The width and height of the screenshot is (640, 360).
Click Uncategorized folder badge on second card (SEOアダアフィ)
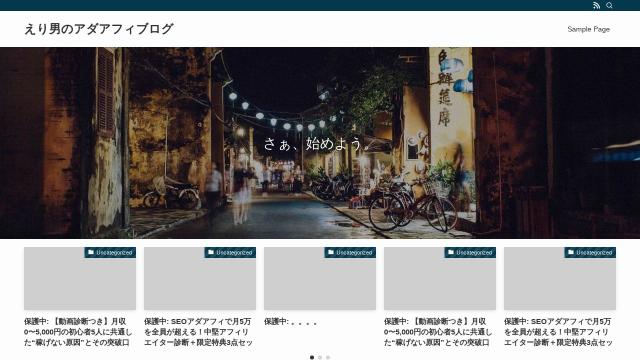tap(230, 253)
